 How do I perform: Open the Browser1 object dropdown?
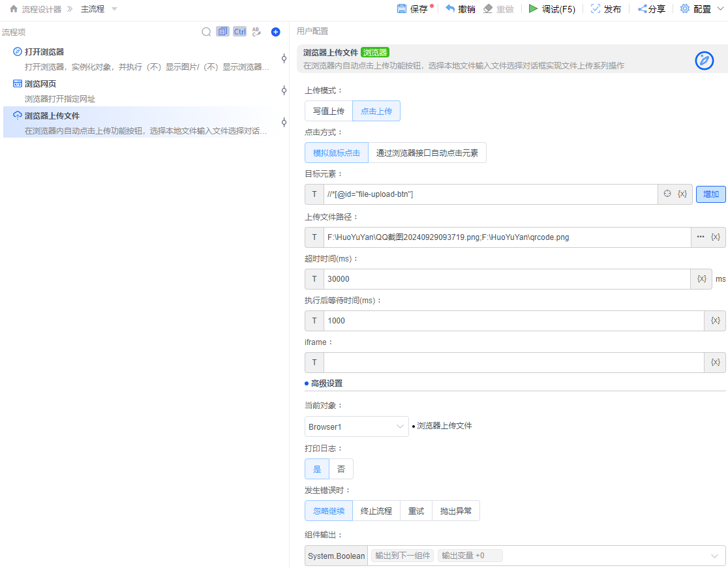point(356,426)
